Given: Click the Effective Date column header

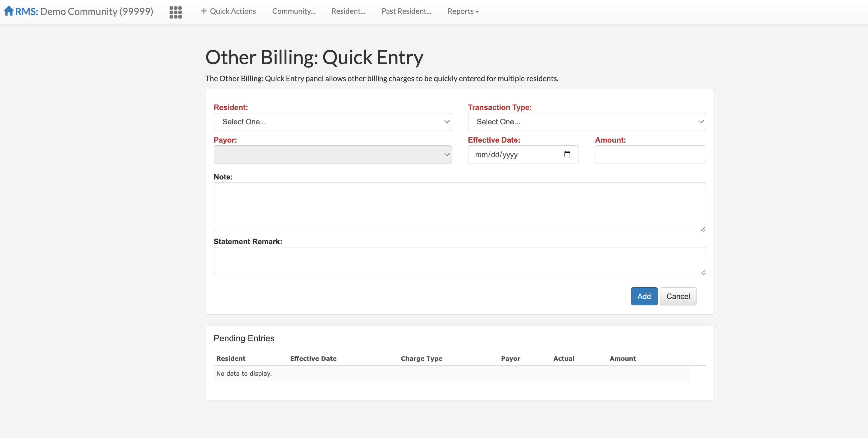Looking at the screenshot, I should [313, 358].
